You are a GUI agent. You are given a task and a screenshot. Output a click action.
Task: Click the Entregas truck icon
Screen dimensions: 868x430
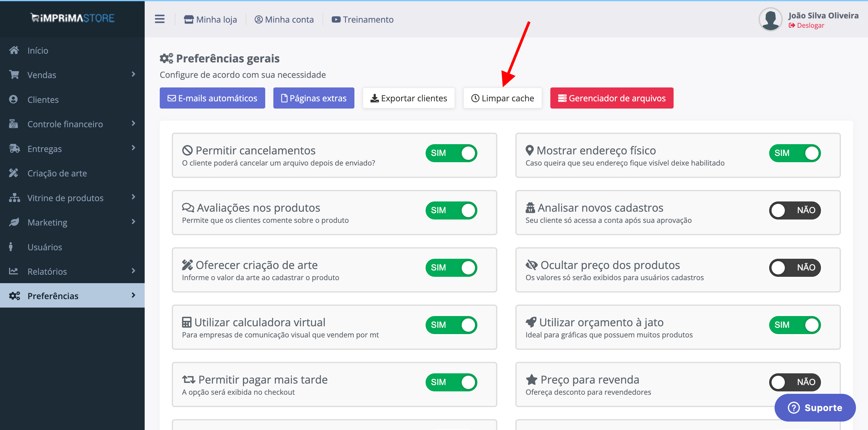point(14,148)
